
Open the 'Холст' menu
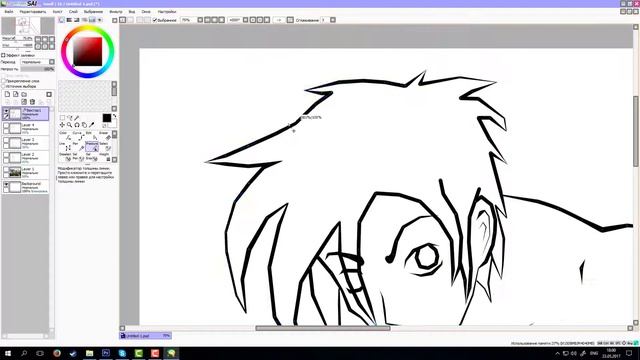coord(57,12)
